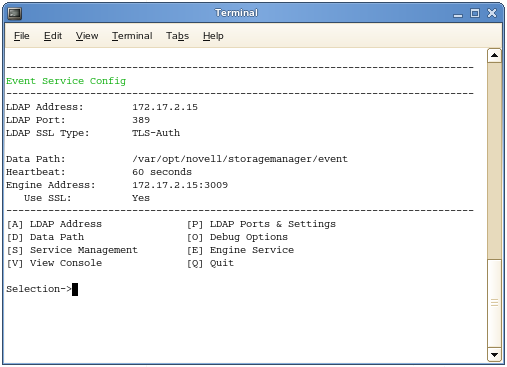The width and height of the screenshot is (507, 367).
Task: Click the 'Use SSL:' label
Action: tap(48, 198)
